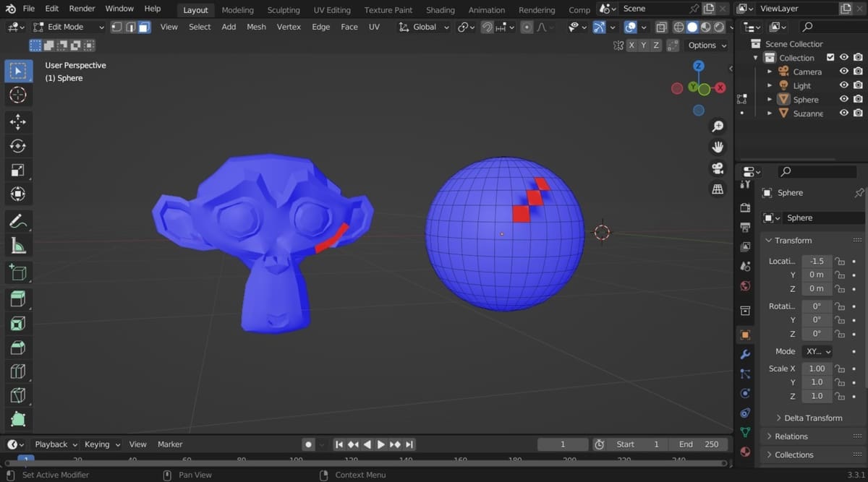The width and height of the screenshot is (868, 482).
Task: Pick the Scale tool
Action: click(x=18, y=170)
